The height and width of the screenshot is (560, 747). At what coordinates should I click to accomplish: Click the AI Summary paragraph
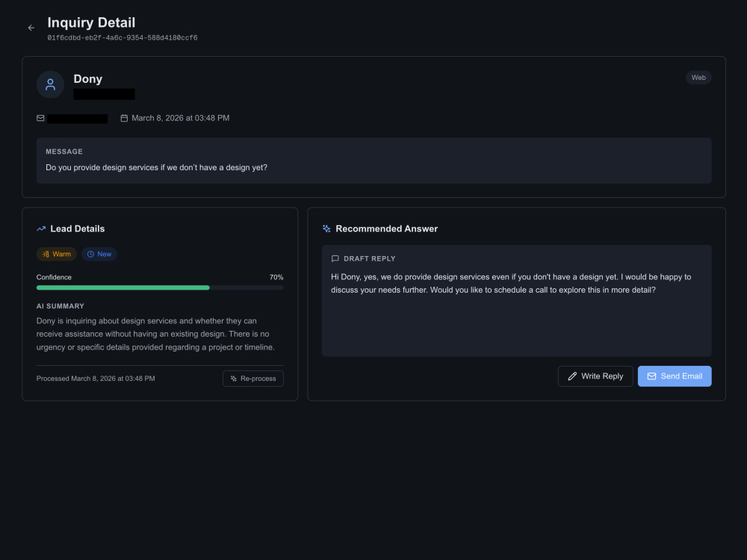tap(155, 335)
